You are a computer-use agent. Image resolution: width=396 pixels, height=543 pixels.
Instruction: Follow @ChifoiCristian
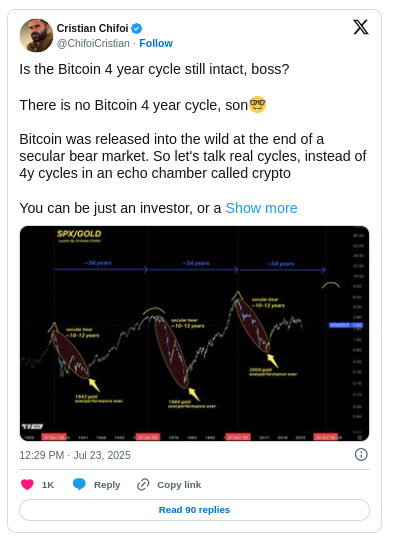pos(156,43)
